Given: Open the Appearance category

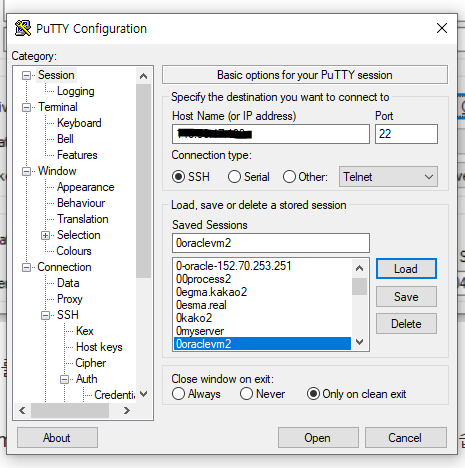Looking at the screenshot, I should [x=86, y=187].
